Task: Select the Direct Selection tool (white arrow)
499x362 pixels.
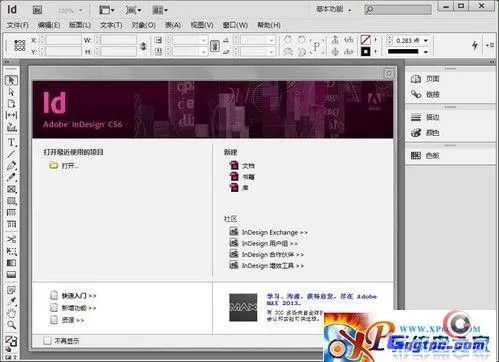Action: pos(11,92)
